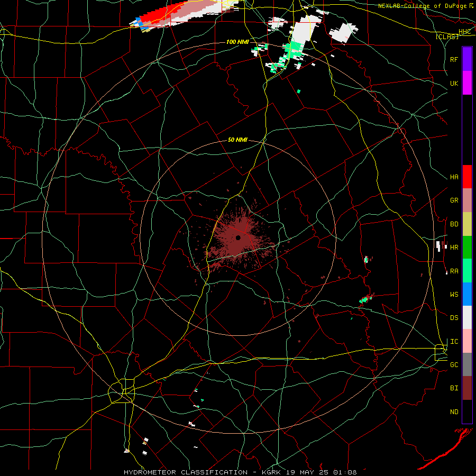Click the 'IC' legend label

[454, 342]
